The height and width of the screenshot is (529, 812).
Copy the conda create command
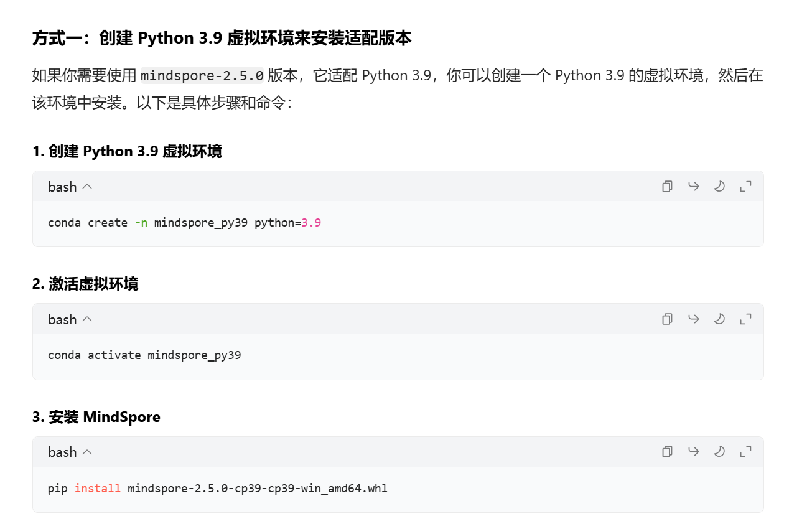[x=667, y=186]
